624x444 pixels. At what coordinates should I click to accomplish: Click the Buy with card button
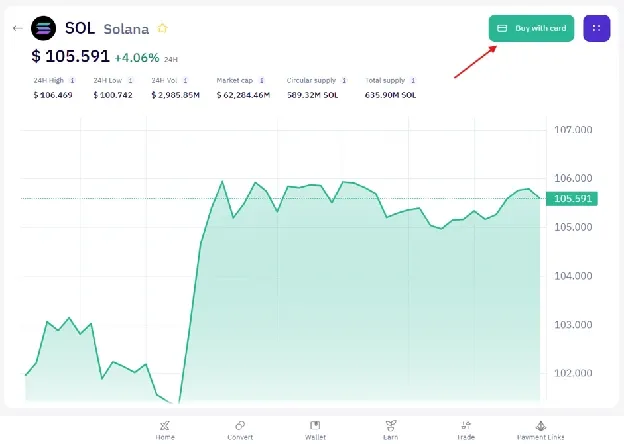(x=531, y=28)
